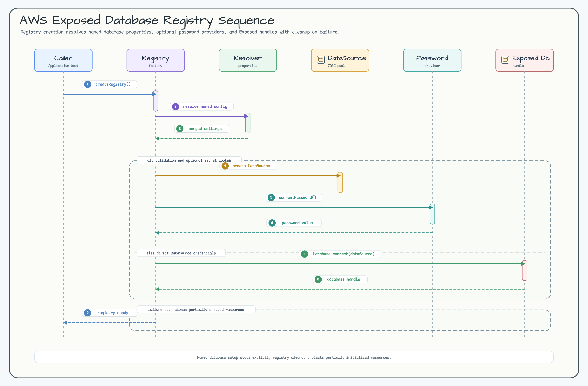Click the DataSource database cylinder icon
The height and width of the screenshot is (386, 588).
[x=321, y=59]
